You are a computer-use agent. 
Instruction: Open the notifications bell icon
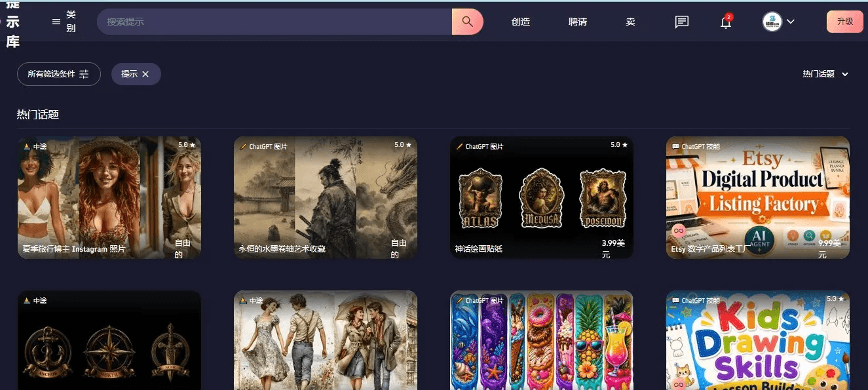(x=726, y=22)
